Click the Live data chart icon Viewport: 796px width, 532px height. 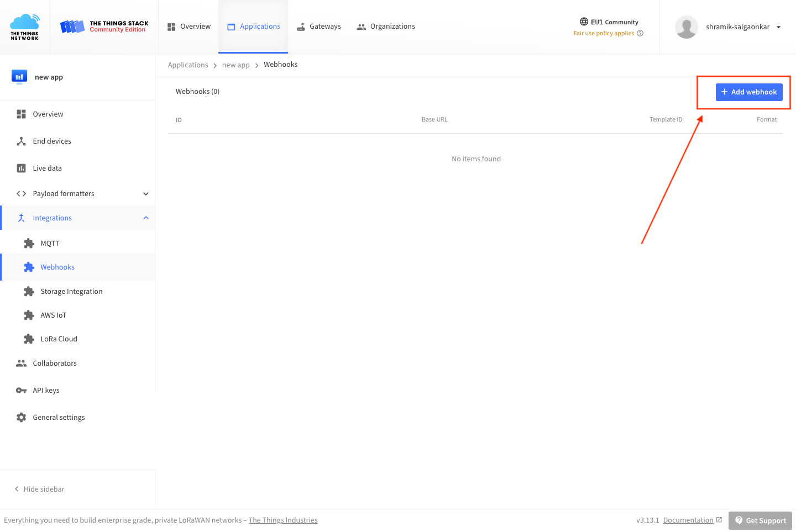(x=21, y=168)
